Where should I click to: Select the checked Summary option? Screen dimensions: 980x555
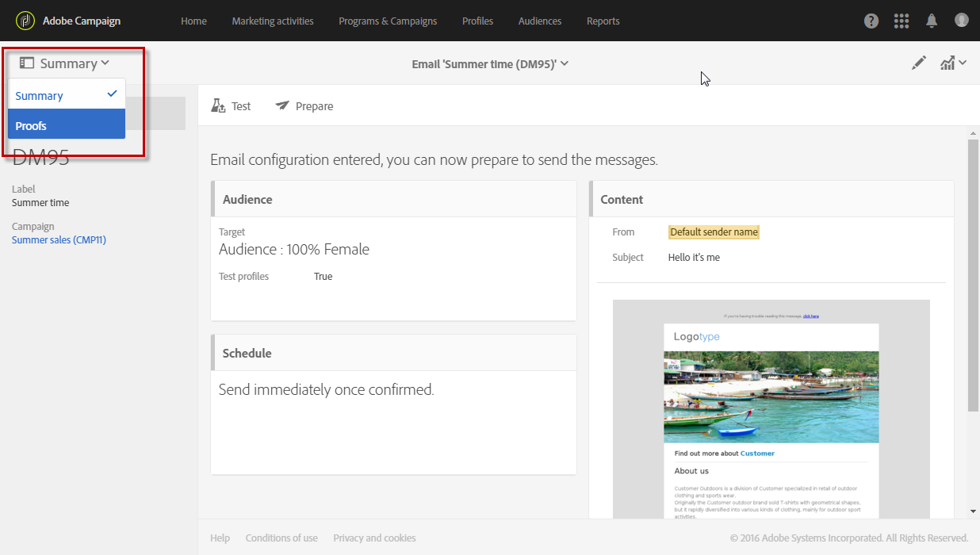[67, 96]
